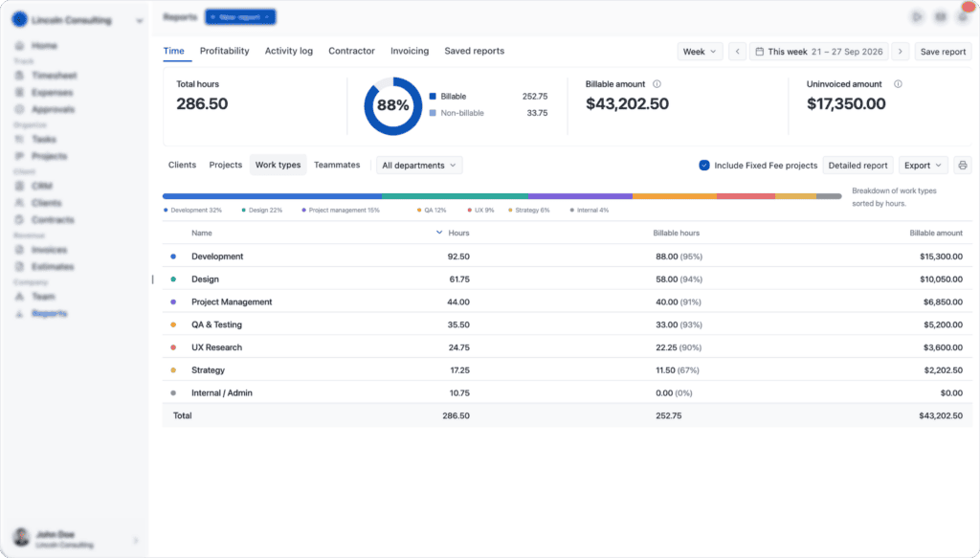
Task: Open the Reports link in the sidebar
Action: 50,313
